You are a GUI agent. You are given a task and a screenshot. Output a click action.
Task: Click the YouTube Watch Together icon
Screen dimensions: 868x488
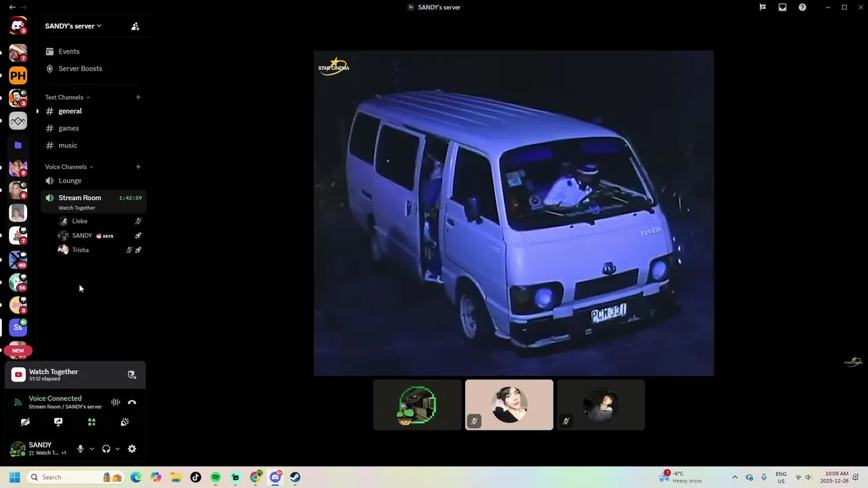18,375
